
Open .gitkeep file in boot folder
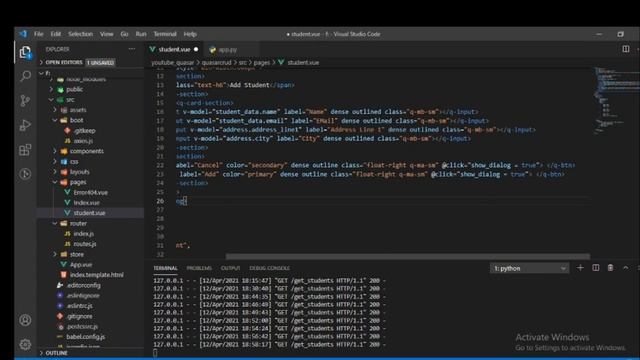(84, 131)
